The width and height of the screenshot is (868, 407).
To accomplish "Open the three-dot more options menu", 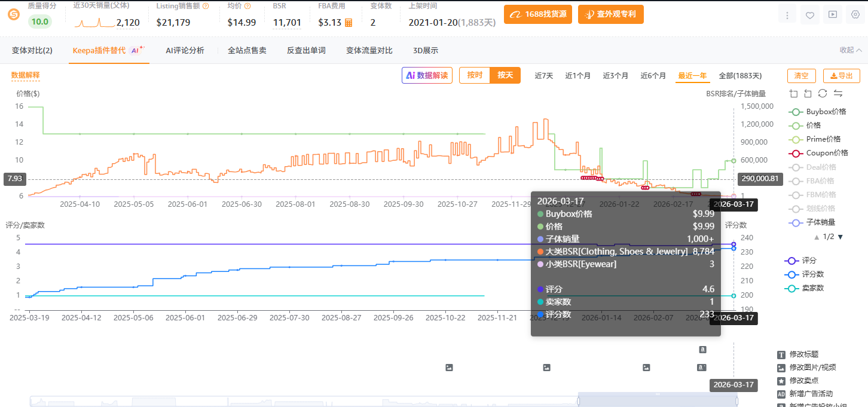I will pyautogui.click(x=788, y=16).
